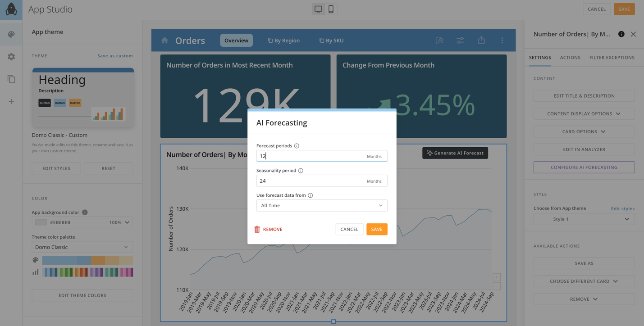Screen dimensions: 644x326
Task: Cancel the AI Forecasting dialog
Action: [349, 229]
